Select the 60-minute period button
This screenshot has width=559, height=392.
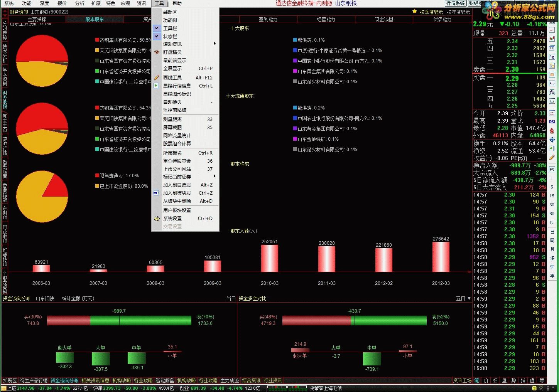(552, 214)
